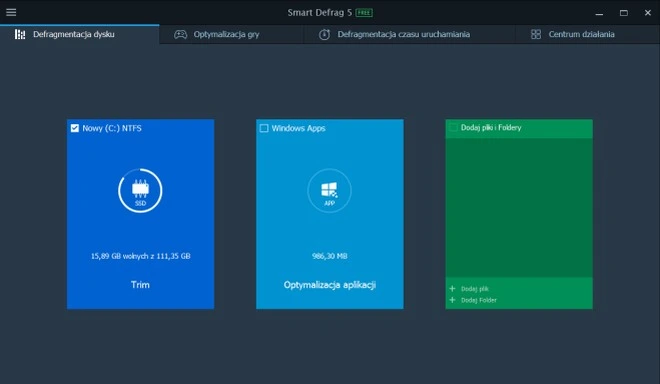Click the Dodaj pliki i Foldery header
Screen dimensions: 660x384
(519, 128)
